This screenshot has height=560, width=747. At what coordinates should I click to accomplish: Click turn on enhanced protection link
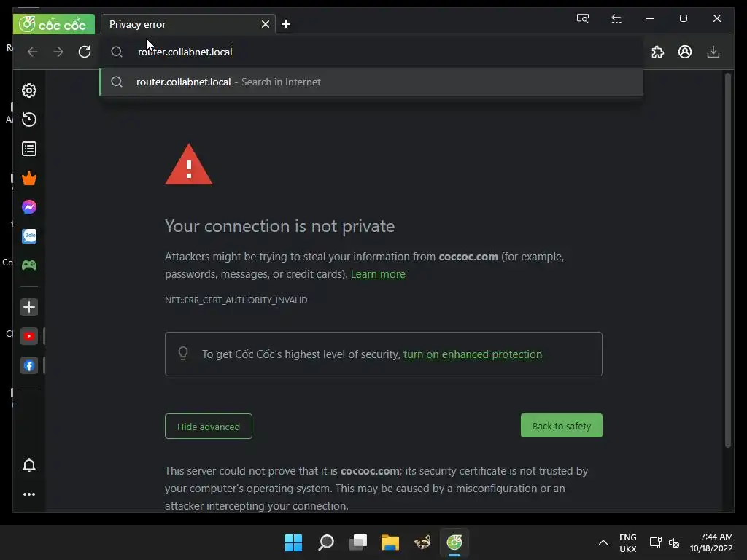point(472,354)
